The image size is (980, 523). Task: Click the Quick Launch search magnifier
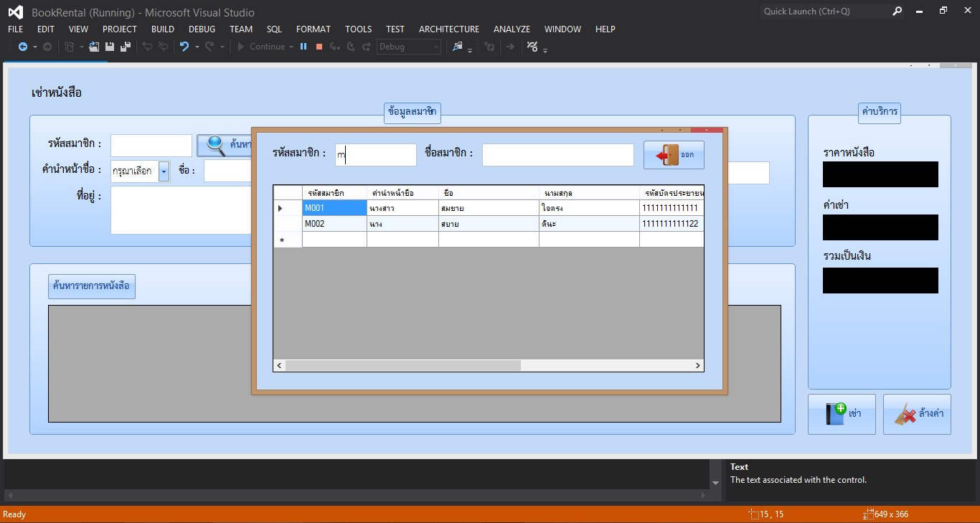(897, 11)
